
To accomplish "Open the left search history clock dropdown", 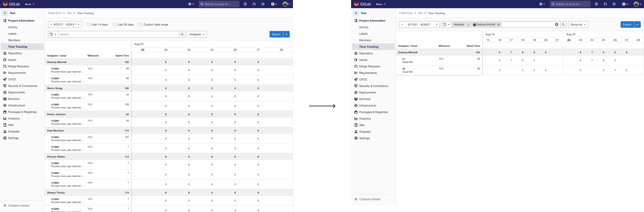I will point(53,34).
